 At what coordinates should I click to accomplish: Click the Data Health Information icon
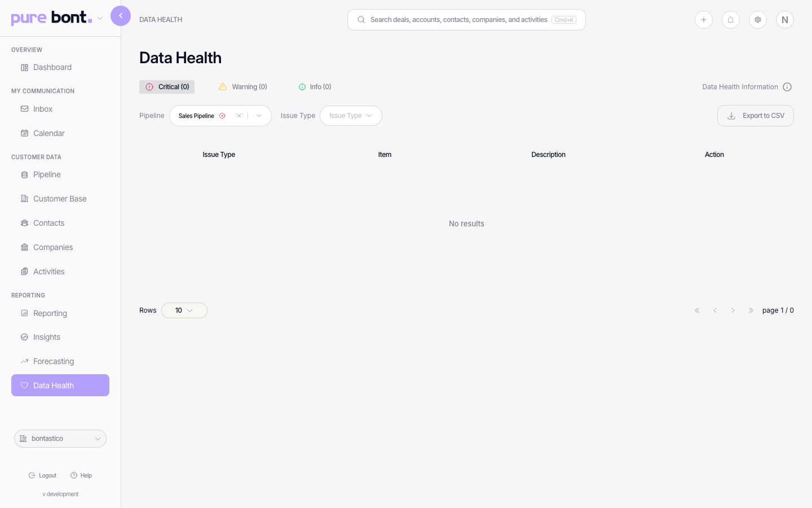pos(787,87)
